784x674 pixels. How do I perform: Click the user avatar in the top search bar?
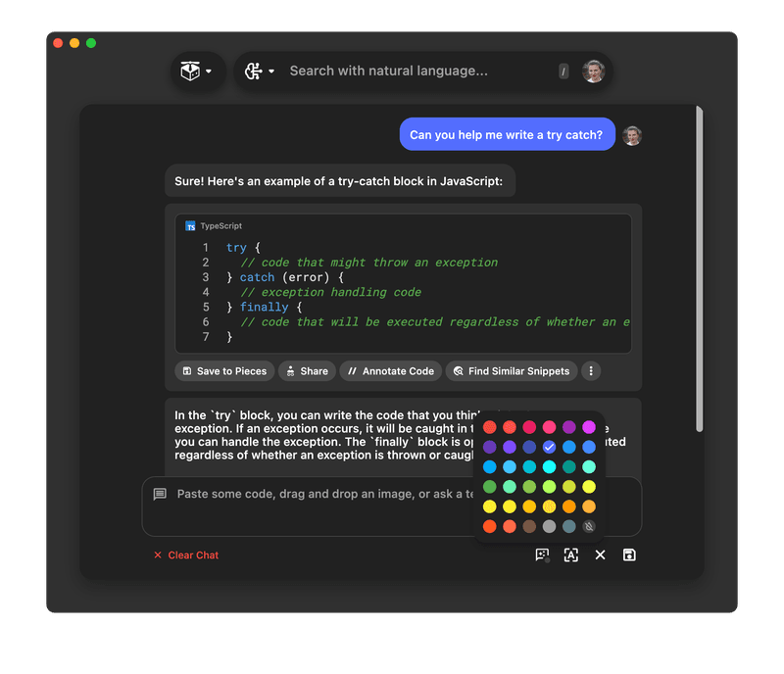[x=594, y=70]
